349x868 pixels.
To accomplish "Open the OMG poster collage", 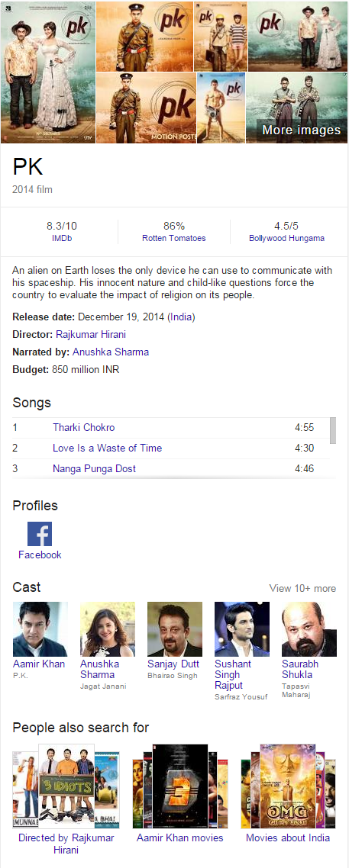I will [288, 786].
